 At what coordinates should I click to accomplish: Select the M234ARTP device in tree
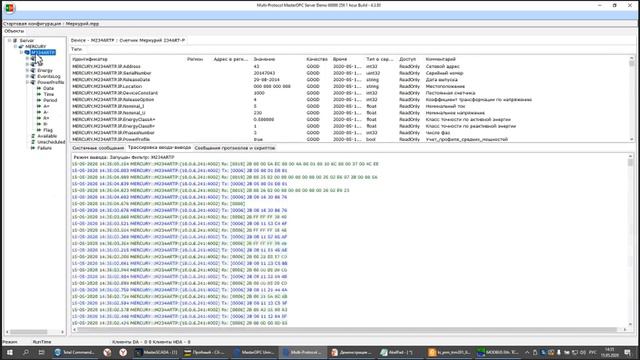[43, 52]
